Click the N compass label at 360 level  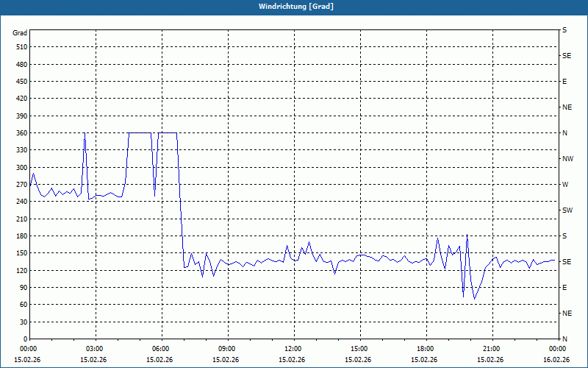[564, 133]
